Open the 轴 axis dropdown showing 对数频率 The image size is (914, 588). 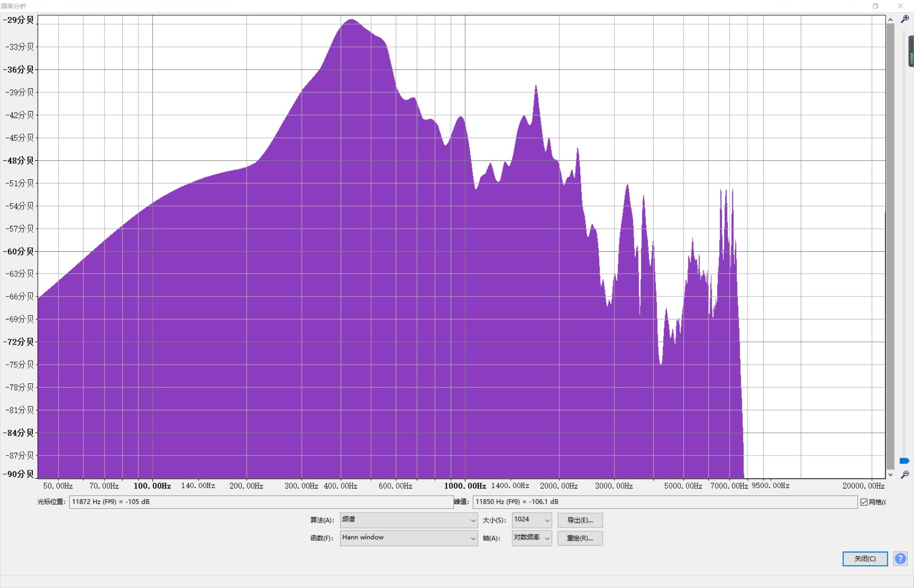(531, 538)
